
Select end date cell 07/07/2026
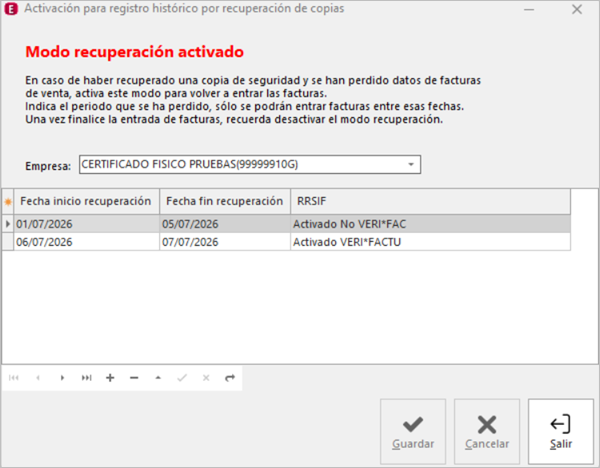(x=225, y=242)
